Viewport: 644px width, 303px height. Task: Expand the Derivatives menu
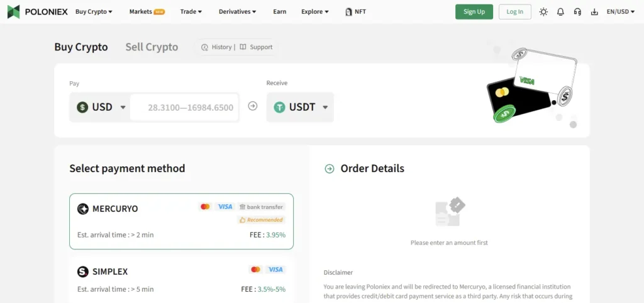point(237,11)
